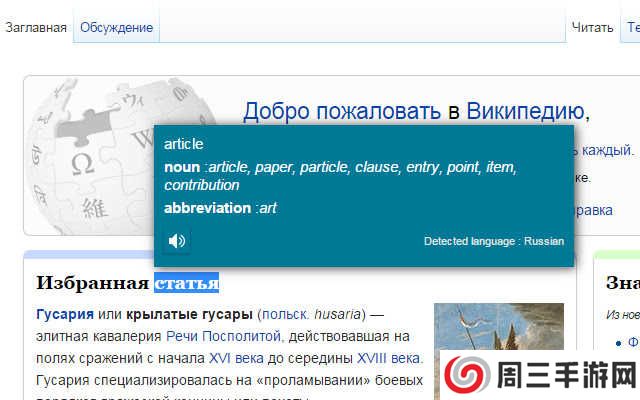Click the Wikipedia globe logo
Screen dimensions: 640x400
(x=92, y=157)
